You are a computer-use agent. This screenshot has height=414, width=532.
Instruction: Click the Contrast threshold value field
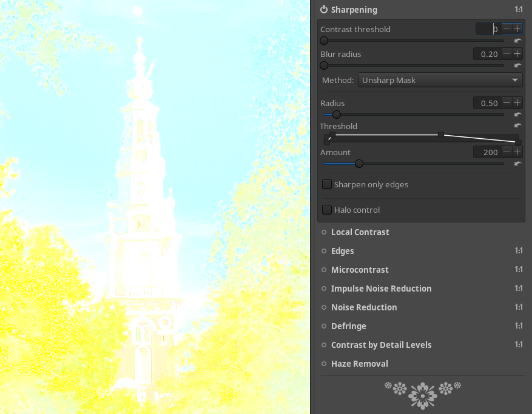tap(488, 29)
